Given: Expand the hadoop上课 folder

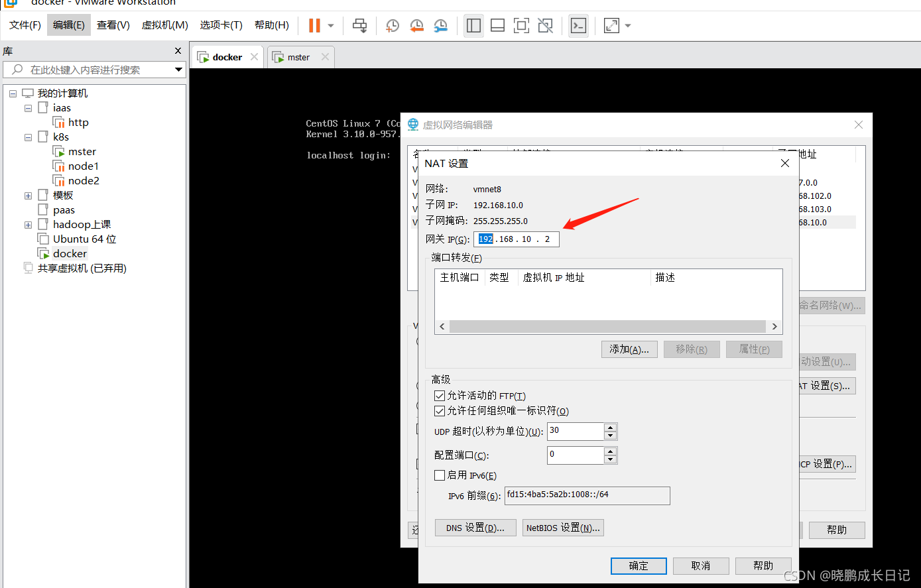Looking at the screenshot, I should 28,225.
